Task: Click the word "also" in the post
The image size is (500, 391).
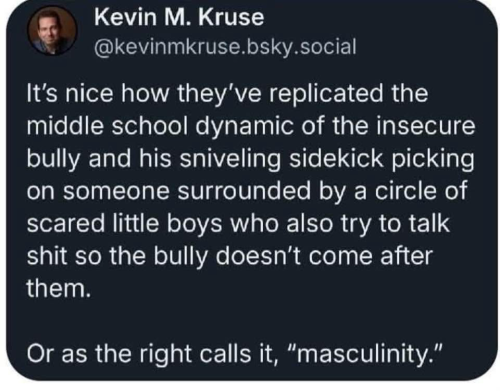Action: pyautogui.click(x=309, y=223)
